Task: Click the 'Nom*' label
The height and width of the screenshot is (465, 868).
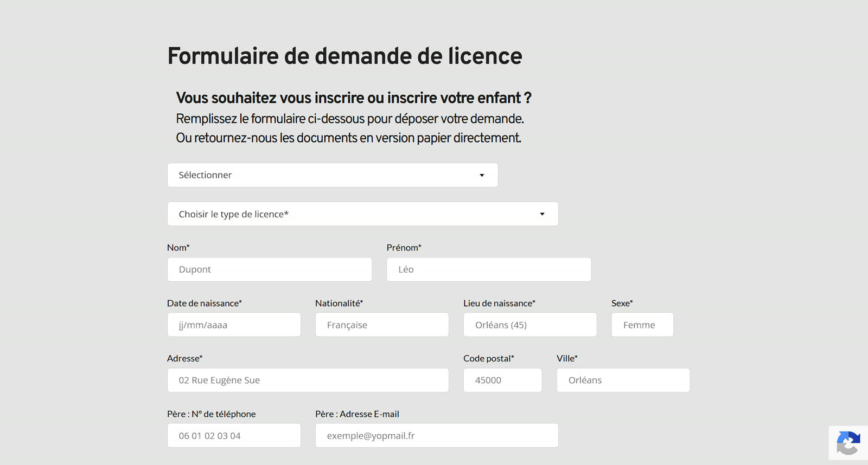Action: 178,248
